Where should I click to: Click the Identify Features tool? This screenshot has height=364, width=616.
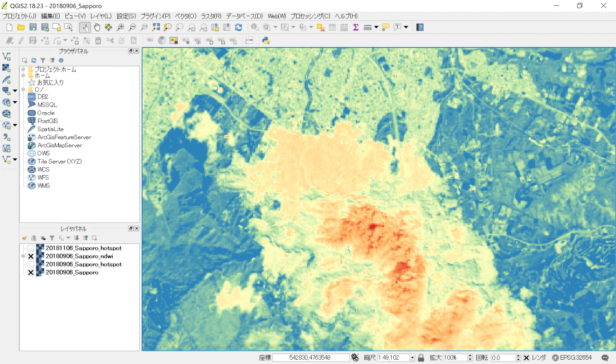pyautogui.click(x=255, y=27)
